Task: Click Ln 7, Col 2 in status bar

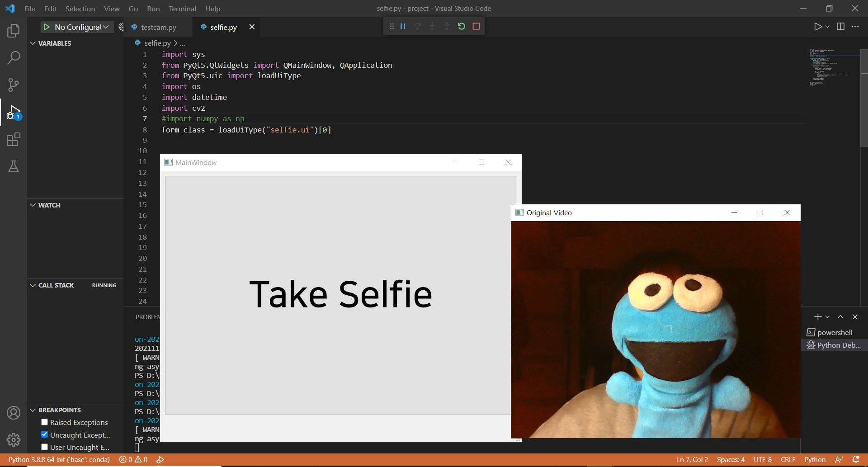Action: [692, 459]
